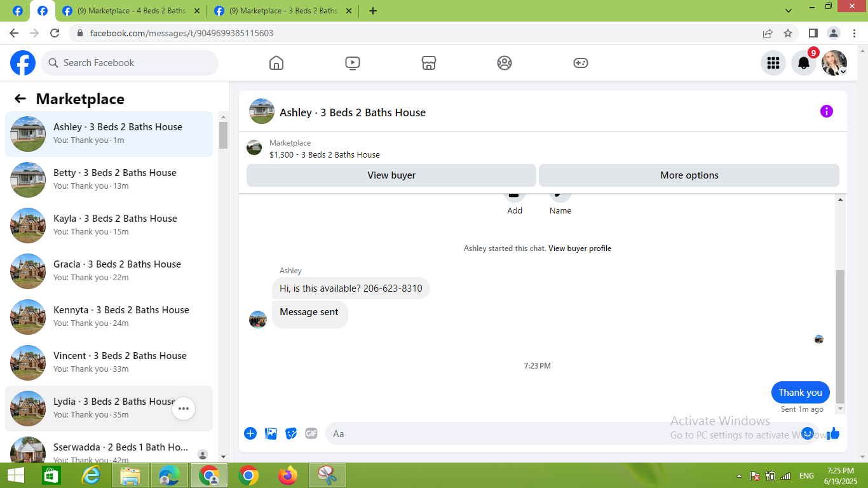Open the Groups icon in top nav

[x=505, y=63]
